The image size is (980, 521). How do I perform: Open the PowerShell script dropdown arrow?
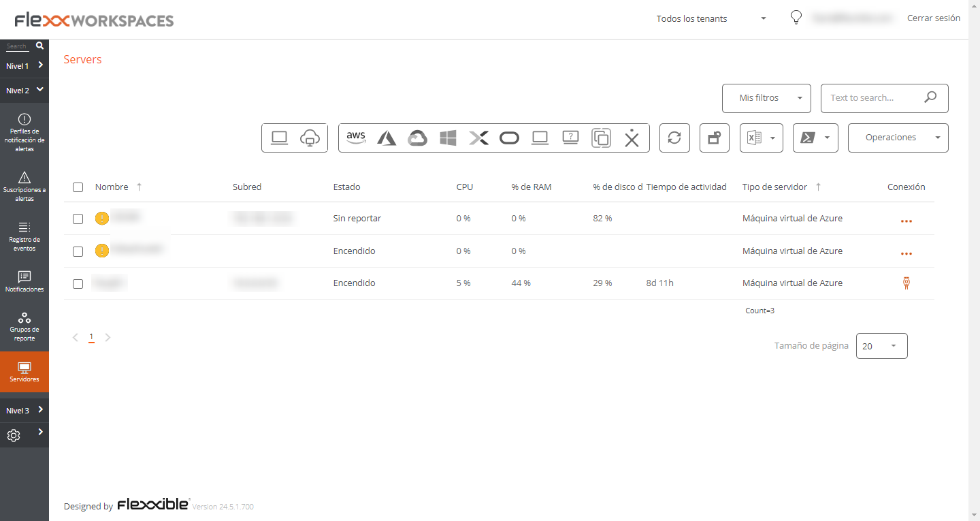[827, 138]
